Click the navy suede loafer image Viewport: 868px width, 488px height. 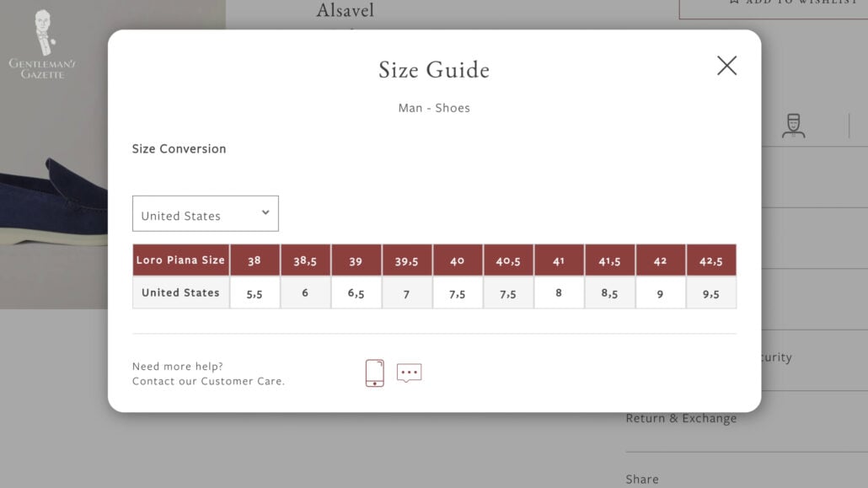pos(52,202)
